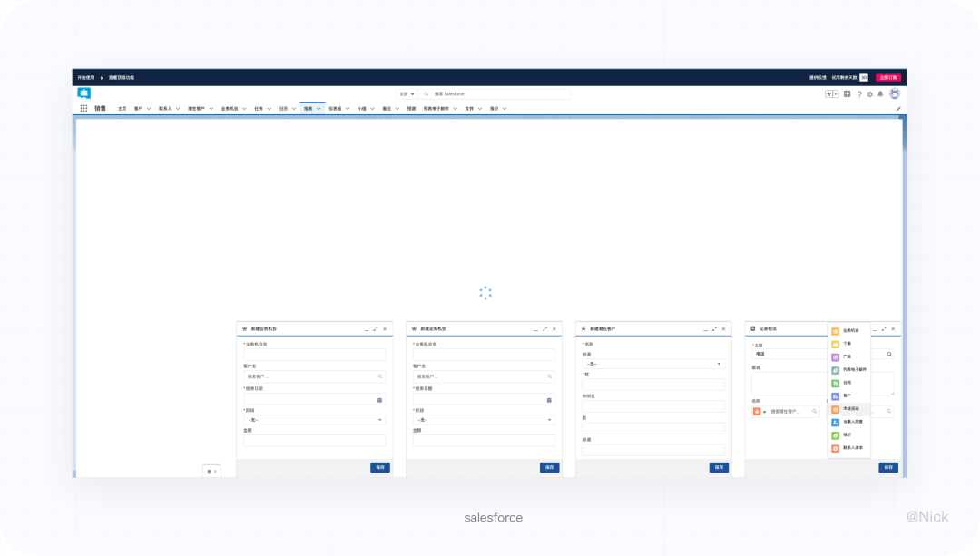
Task: Open the 全部 search scope dropdown
Action: (x=407, y=93)
